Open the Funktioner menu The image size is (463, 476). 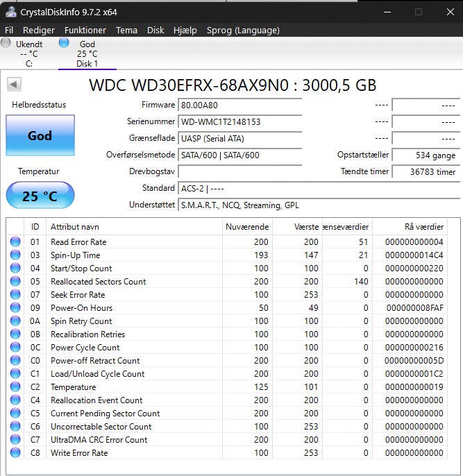(85, 31)
